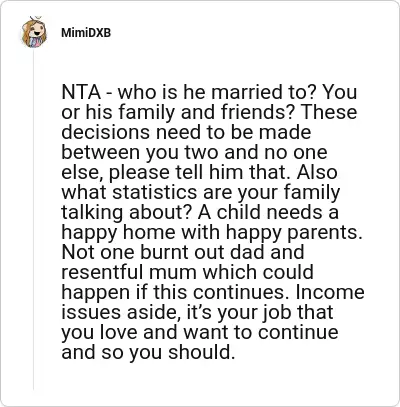
Task: Click the phrase 'talking about?'
Action: [x=126, y=212]
